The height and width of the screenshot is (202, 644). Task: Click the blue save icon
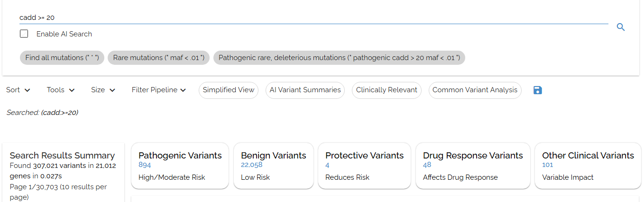(537, 90)
